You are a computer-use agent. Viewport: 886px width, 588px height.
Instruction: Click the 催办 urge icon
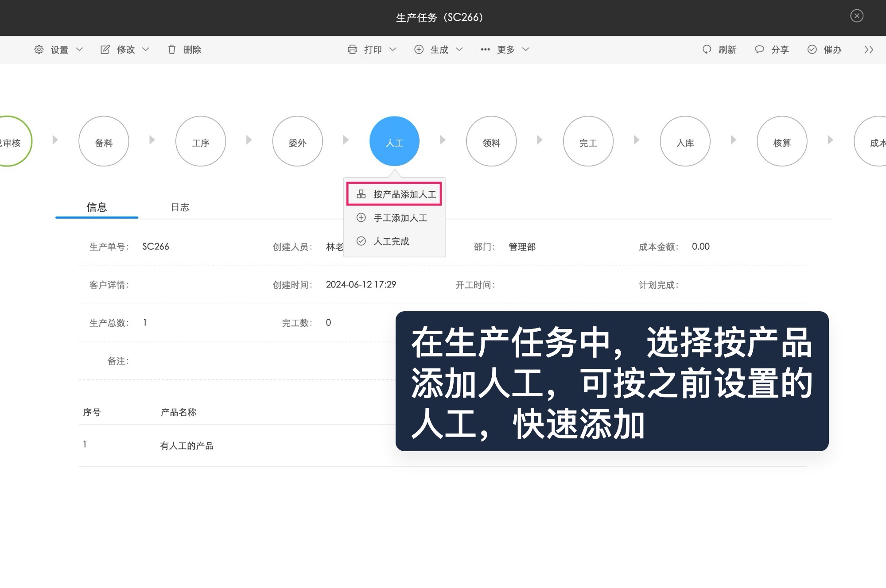point(812,50)
